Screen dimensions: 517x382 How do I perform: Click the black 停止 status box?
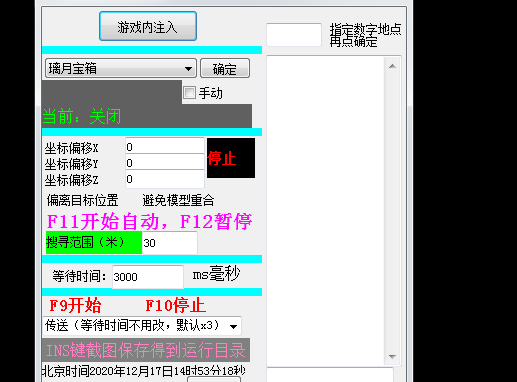point(231,158)
